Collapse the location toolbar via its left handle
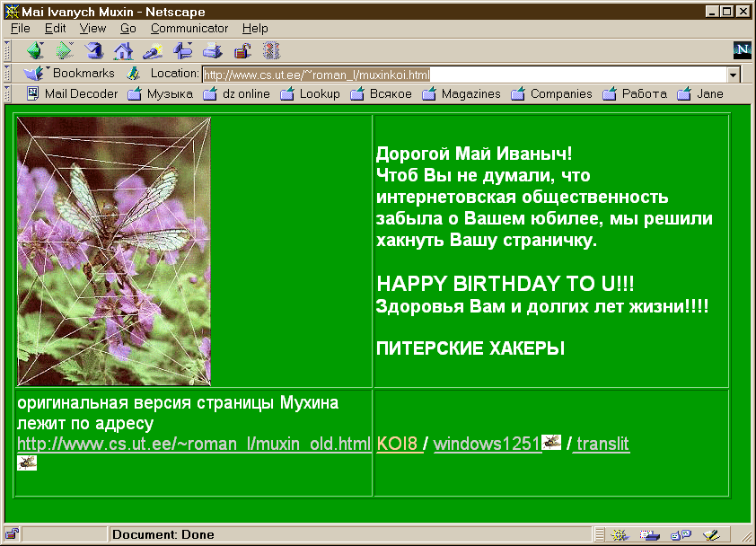 tap(7, 74)
